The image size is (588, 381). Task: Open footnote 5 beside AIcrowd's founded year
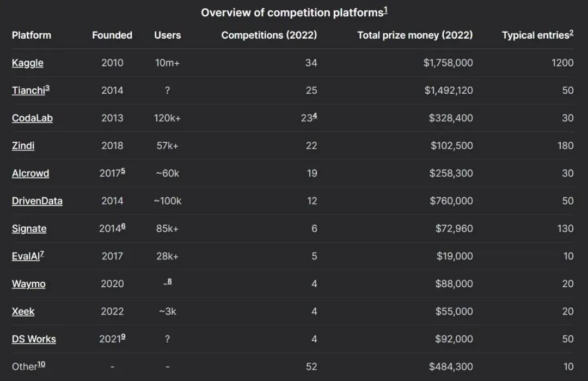[123, 171]
